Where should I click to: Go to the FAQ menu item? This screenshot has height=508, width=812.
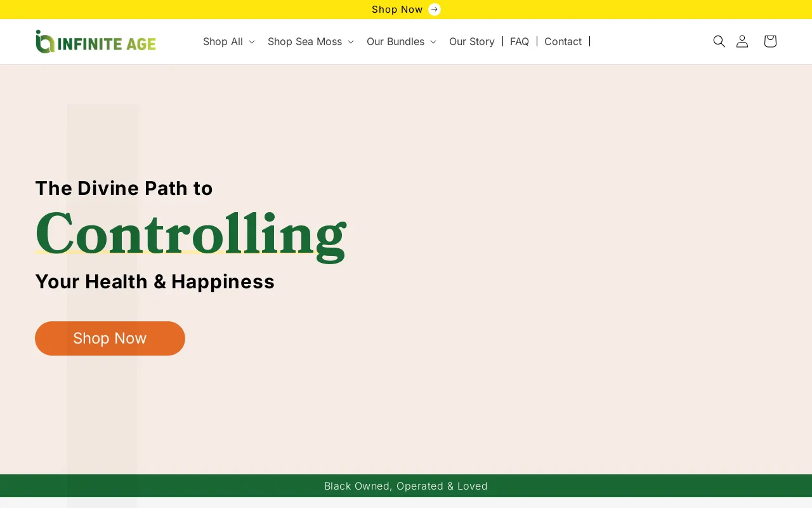[519, 41]
